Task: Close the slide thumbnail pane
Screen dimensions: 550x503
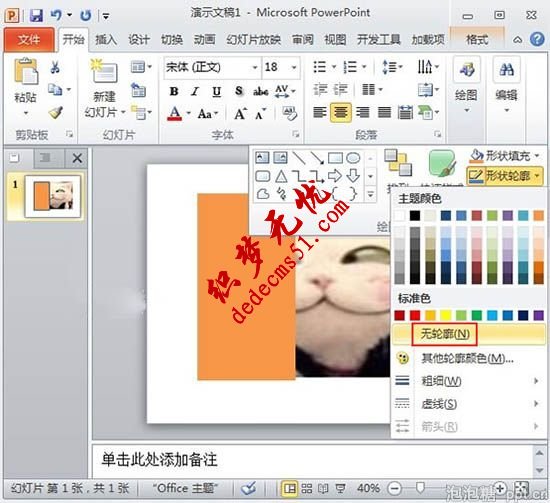Action: click(77, 158)
